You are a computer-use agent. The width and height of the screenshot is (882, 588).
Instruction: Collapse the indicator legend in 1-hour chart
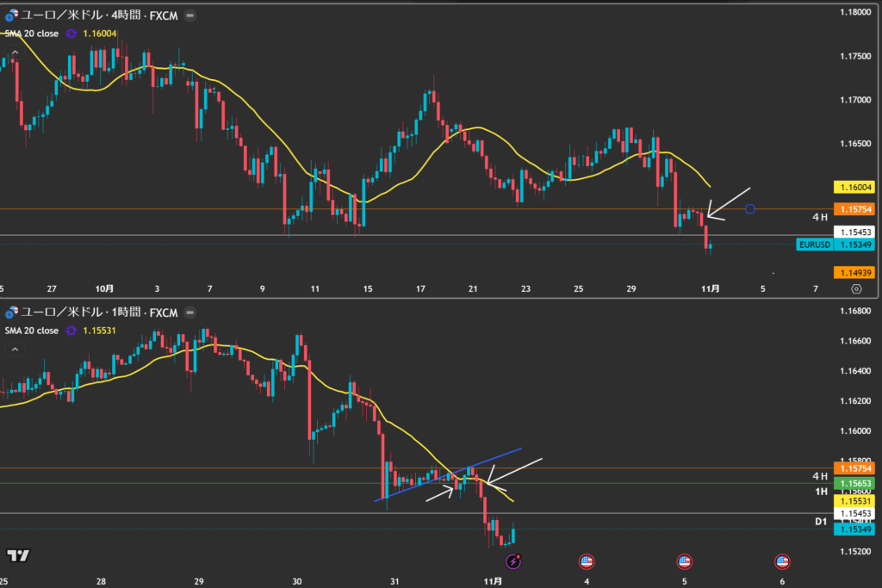click(x=15, y=350)
